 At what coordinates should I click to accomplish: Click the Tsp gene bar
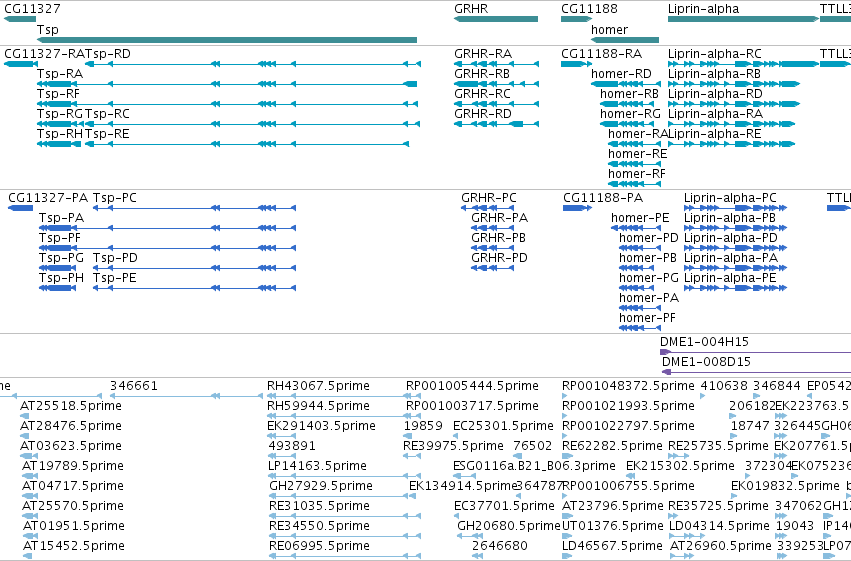pyautogui.click(x=227, y=40)
